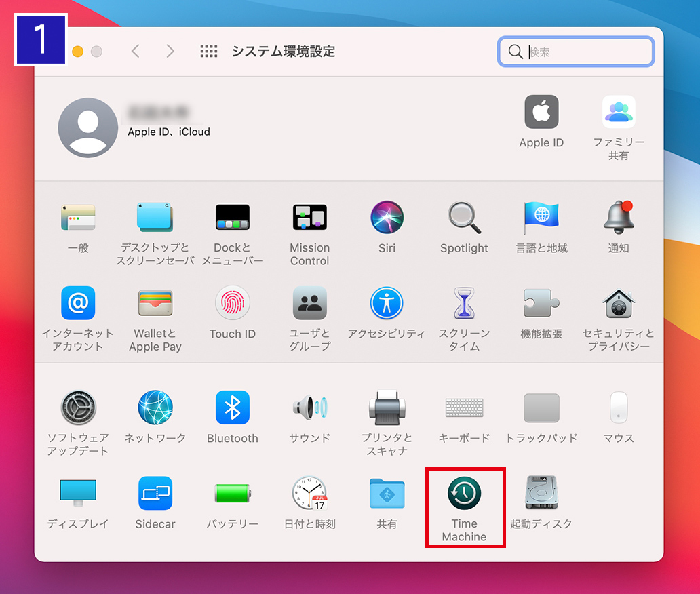
Task: Show all preferences via grid button
Action: tap(208, 52)
